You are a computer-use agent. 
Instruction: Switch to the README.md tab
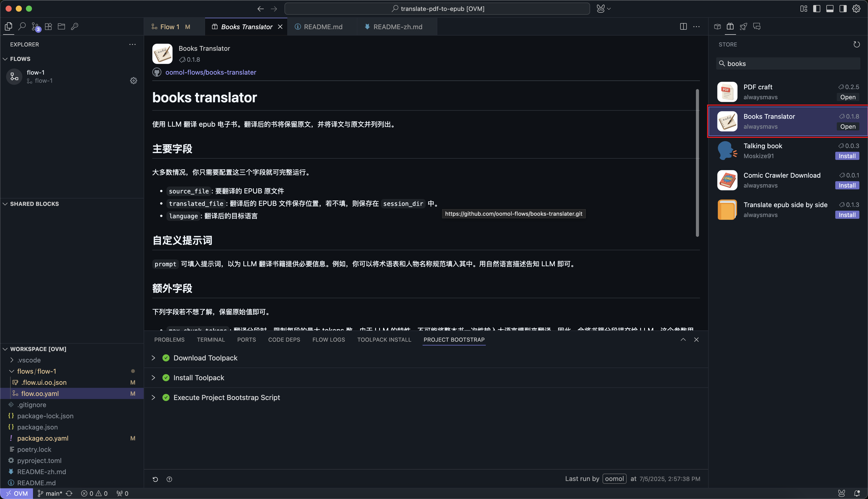point(323,27)
